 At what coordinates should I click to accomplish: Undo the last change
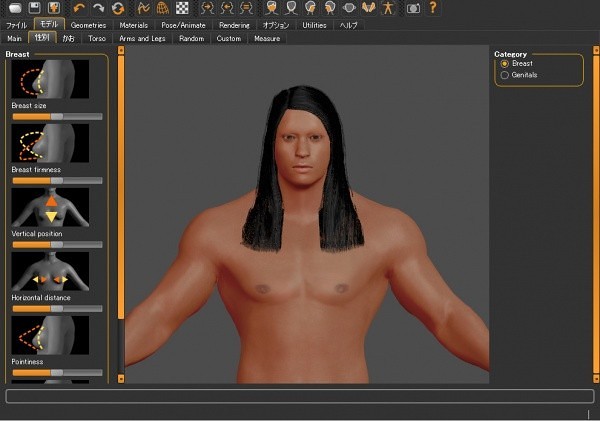coord(79,8)
